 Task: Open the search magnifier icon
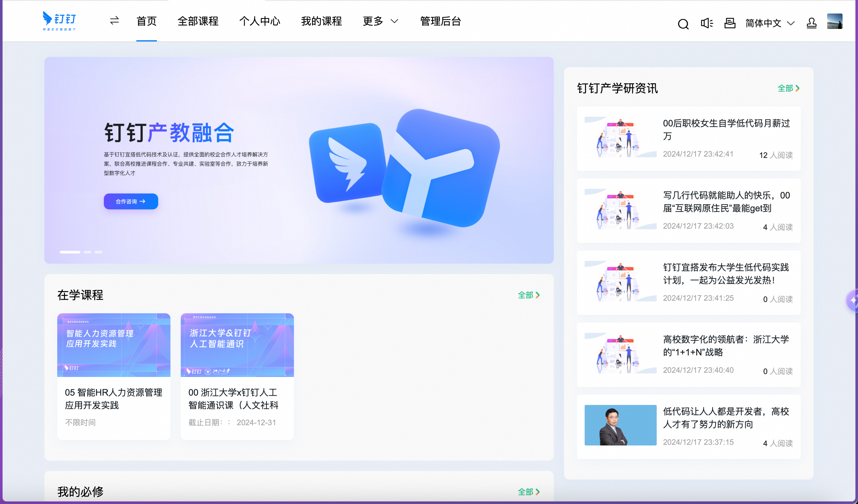(x=683, y=23)
